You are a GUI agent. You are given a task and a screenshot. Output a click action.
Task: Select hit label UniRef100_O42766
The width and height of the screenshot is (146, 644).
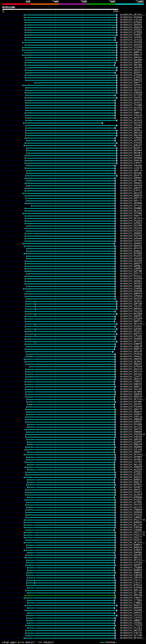[131, 389]
